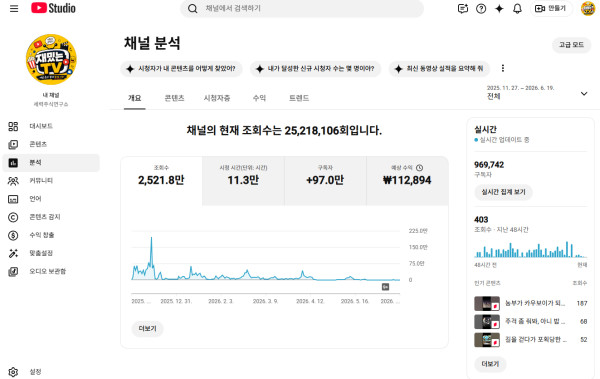Click the channel profile picture
This screenshot has height=379, width=600.
point(51,59)
